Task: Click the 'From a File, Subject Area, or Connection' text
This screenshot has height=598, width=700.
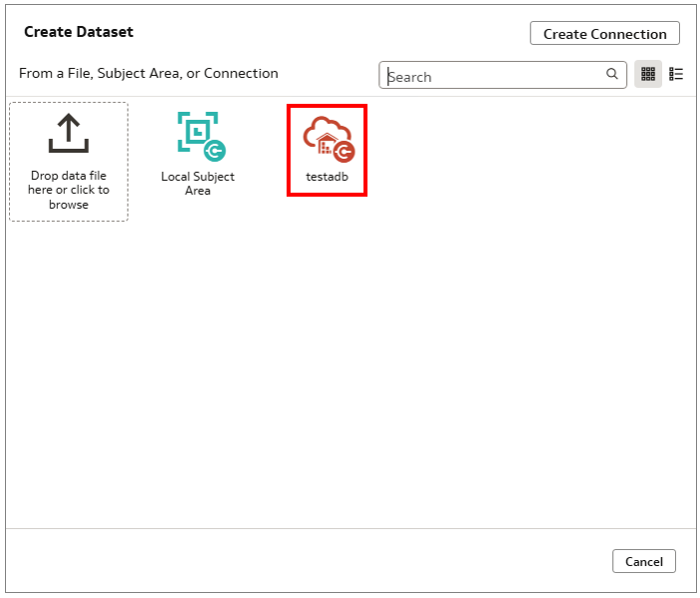Action: click(149, 74)
